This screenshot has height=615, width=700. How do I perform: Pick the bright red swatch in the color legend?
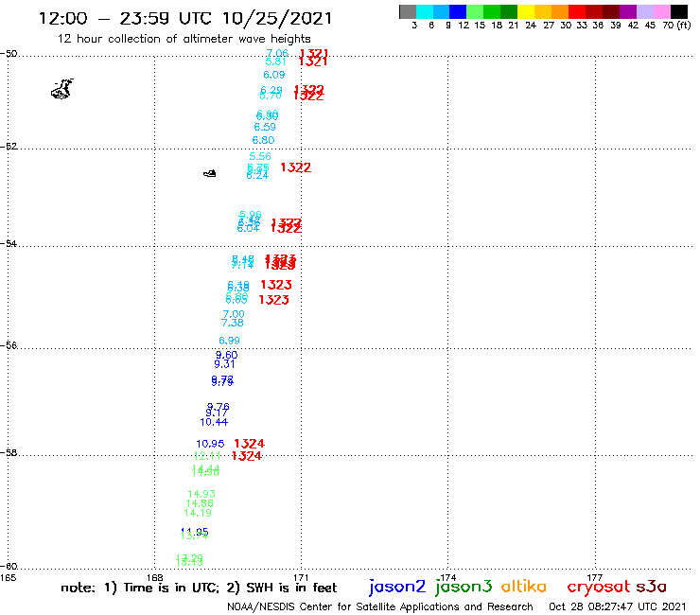pyautogui.click(x=577, y=11)
